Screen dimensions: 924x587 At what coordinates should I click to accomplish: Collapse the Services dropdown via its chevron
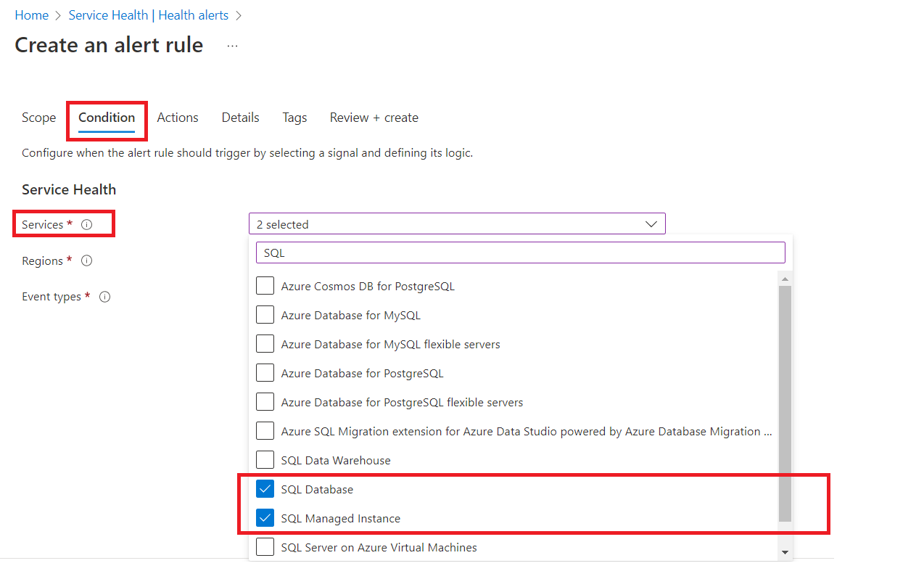[651, 223]
